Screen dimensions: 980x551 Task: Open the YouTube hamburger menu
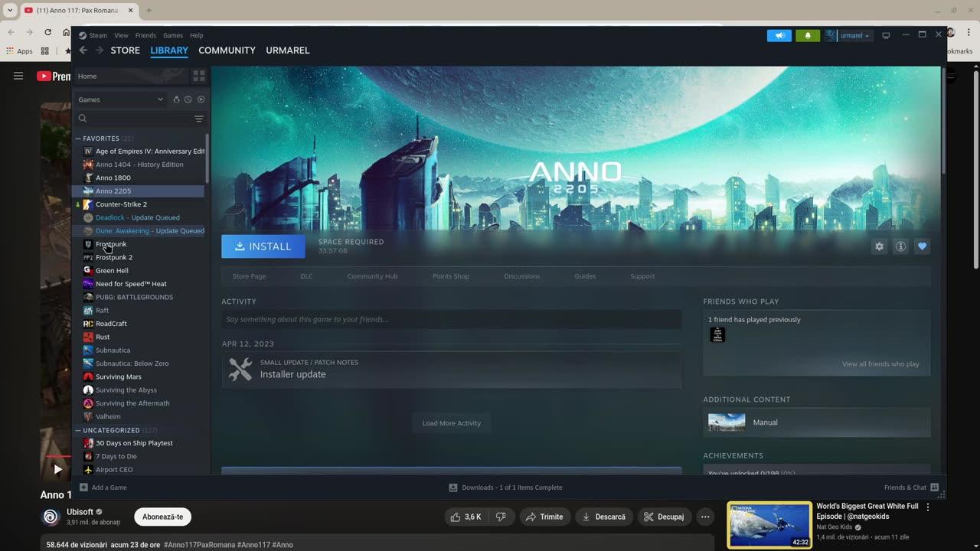(x=18, y=76)
